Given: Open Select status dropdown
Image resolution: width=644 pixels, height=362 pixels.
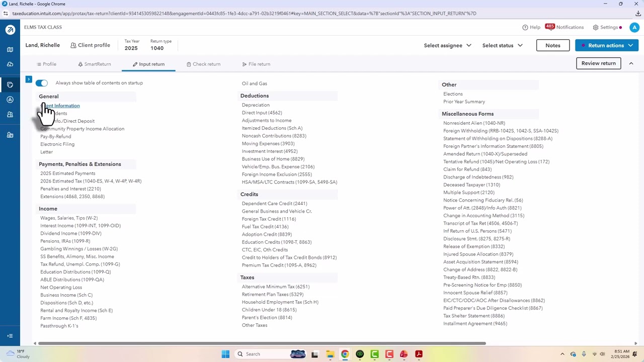Looking at the screenshot, I should (503, 45).
